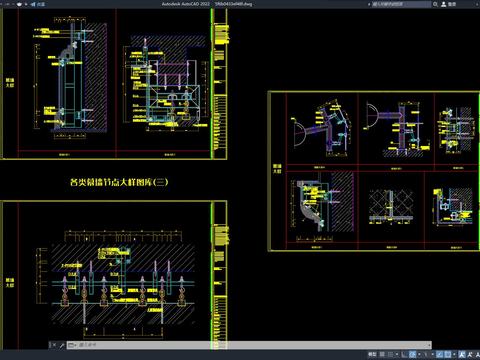Screen dimensions: 480x360
Task: Open polar tracking angle dropdown arrow
Action: click(419, 354)
